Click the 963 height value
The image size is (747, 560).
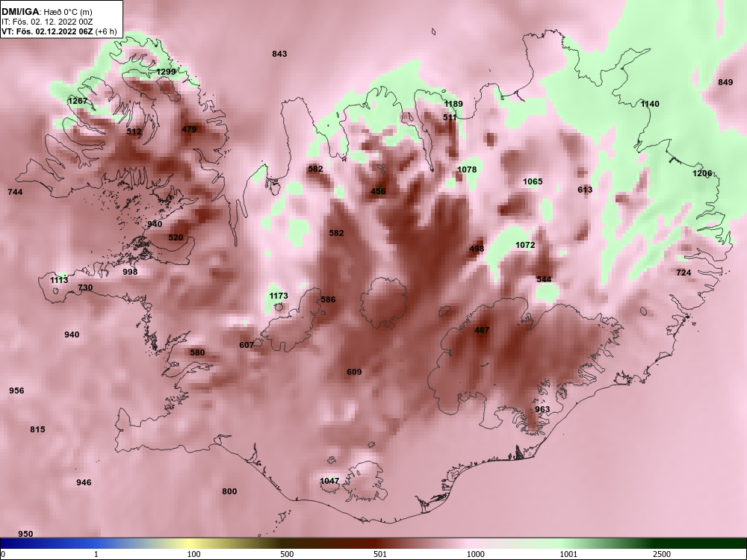point(542,409)
